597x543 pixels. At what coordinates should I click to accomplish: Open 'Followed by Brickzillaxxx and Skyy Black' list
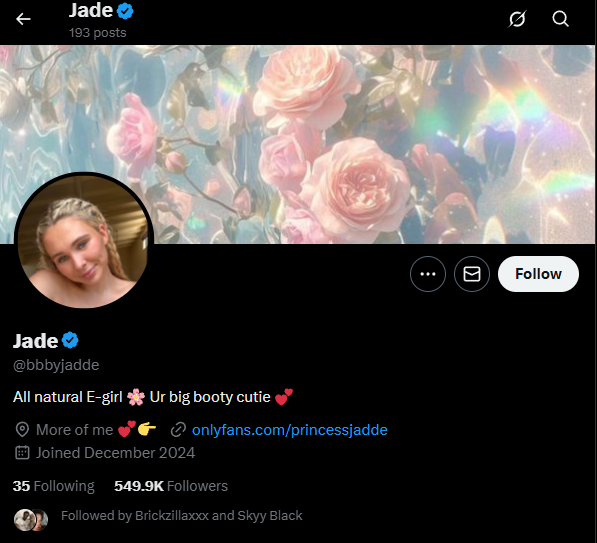[x=182, y=516]
